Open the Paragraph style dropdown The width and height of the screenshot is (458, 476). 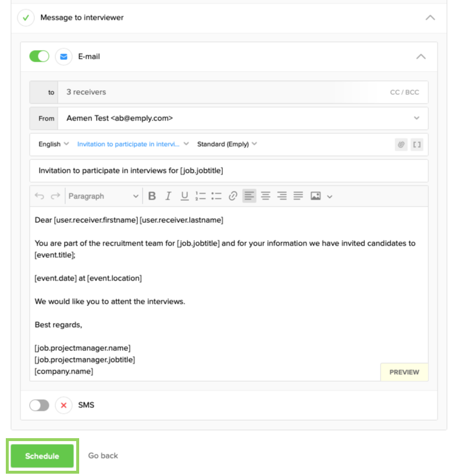[103, 196]
